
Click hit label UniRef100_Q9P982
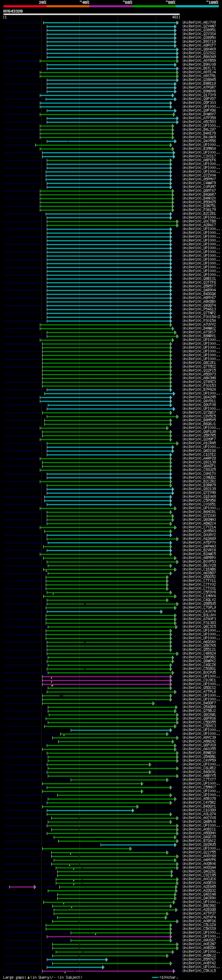tap(199, 657)
